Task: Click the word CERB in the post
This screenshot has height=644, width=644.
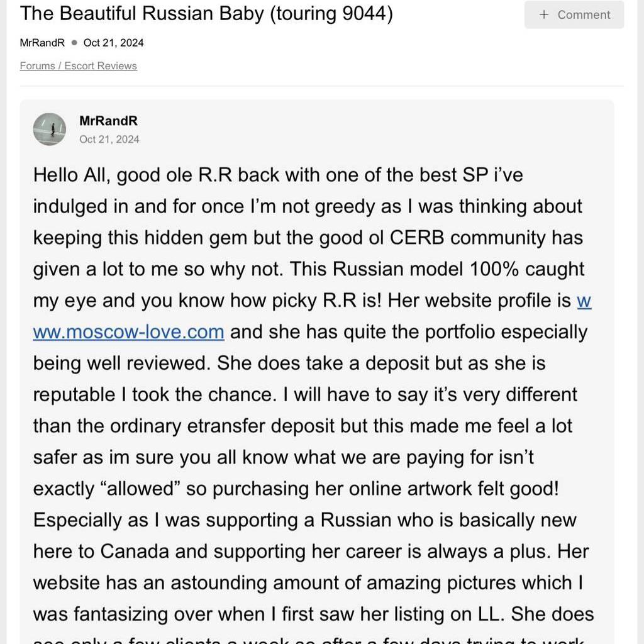Action: 417,238
